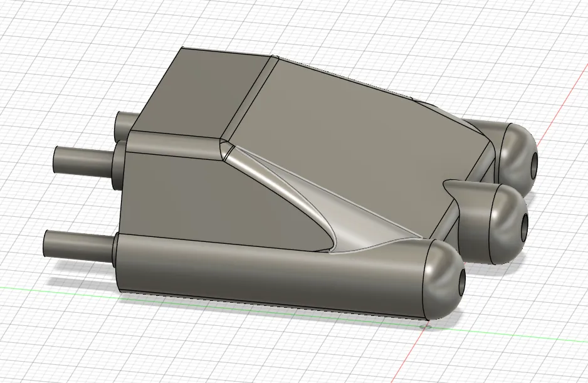Select the long middle rod on the left side

[x=83, y=160]
